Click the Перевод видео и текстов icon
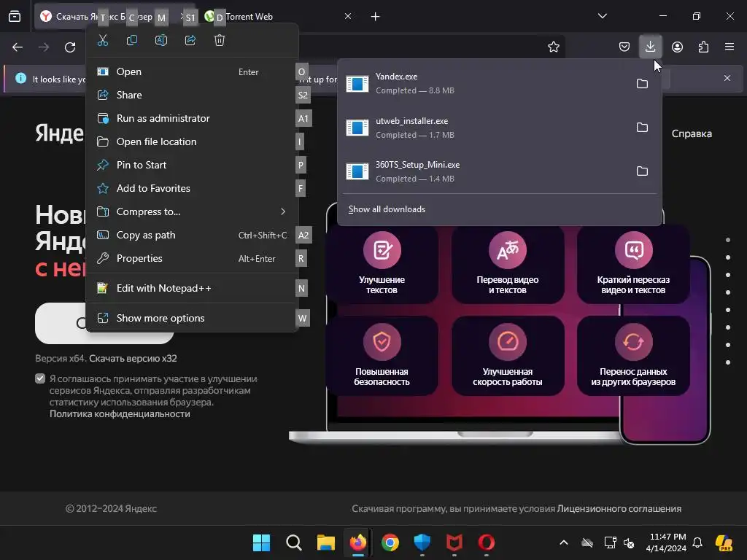 [508, 250]
